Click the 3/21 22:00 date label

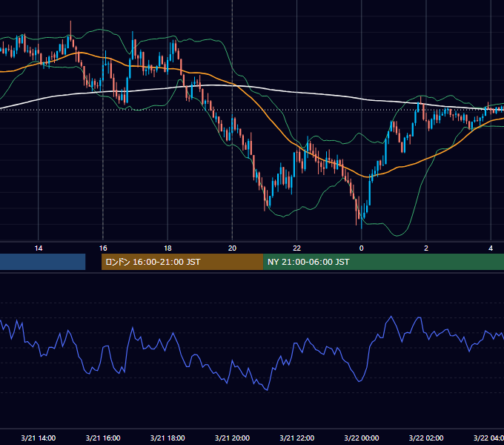click(296, 438)
